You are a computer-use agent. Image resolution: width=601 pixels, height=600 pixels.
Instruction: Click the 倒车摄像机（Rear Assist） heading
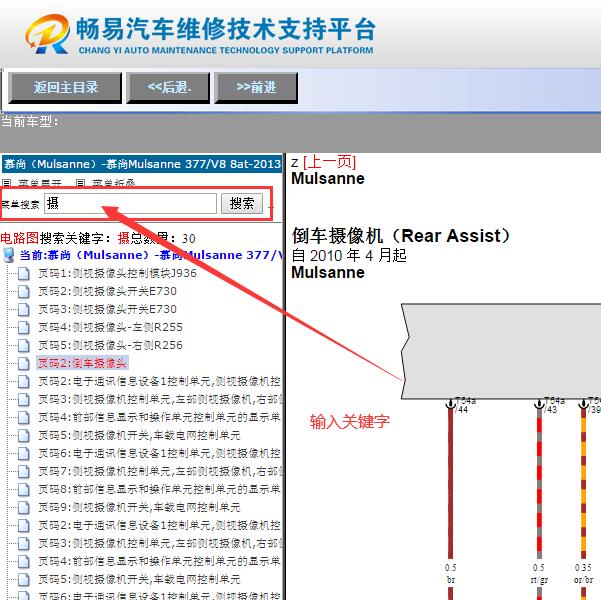tap(401, 235)
